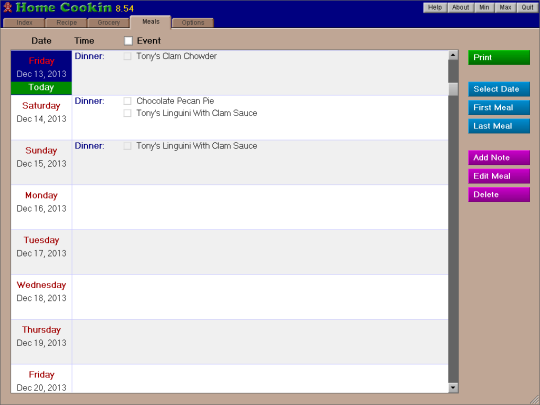540x405 pixels.
Task: Check Saturday's Tony's Linguini With Clam Sauce box
Action: pyautogui.click(x=127, y=113)
